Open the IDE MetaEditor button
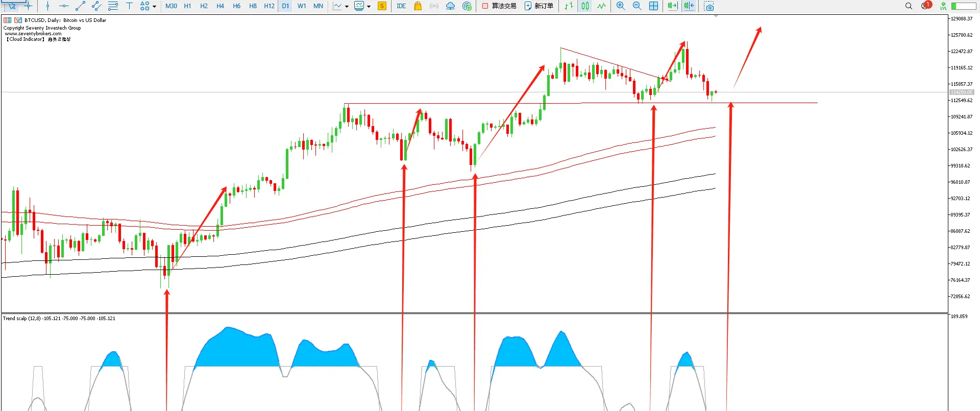 pos(401,6)
